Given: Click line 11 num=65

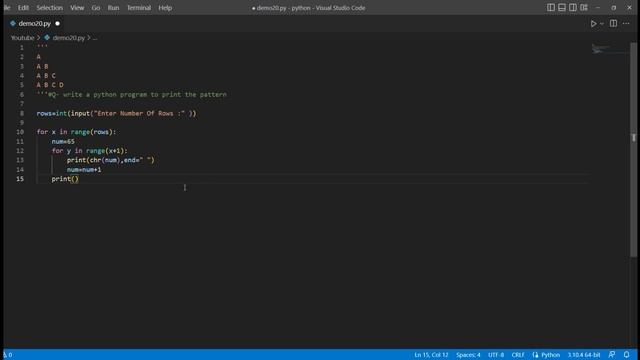Looking at the screenshot, I should click(x=63, y=142).
